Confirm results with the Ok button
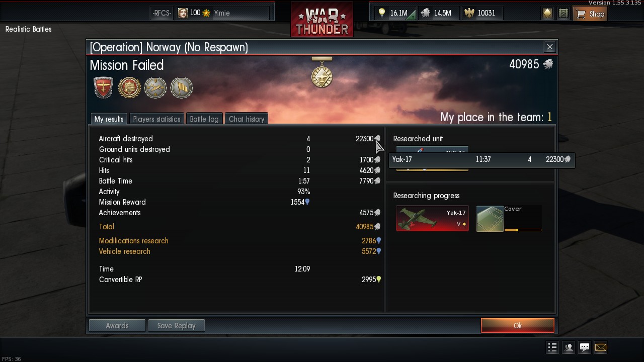The image size is (644, 362). 518,325
